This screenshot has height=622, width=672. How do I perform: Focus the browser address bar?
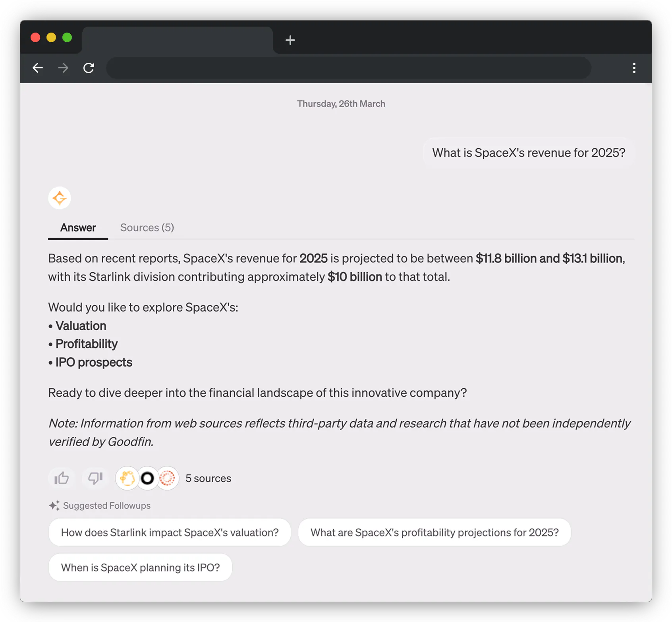(348, 68)
